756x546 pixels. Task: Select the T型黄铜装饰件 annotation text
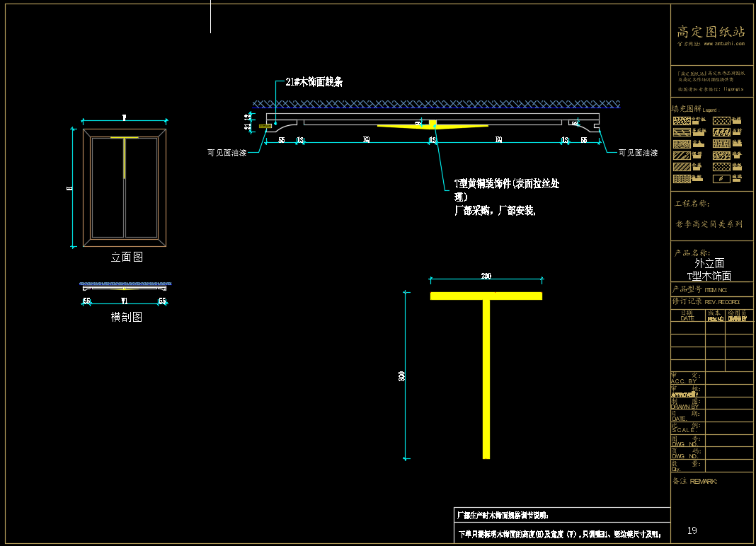tap(506, 185)
